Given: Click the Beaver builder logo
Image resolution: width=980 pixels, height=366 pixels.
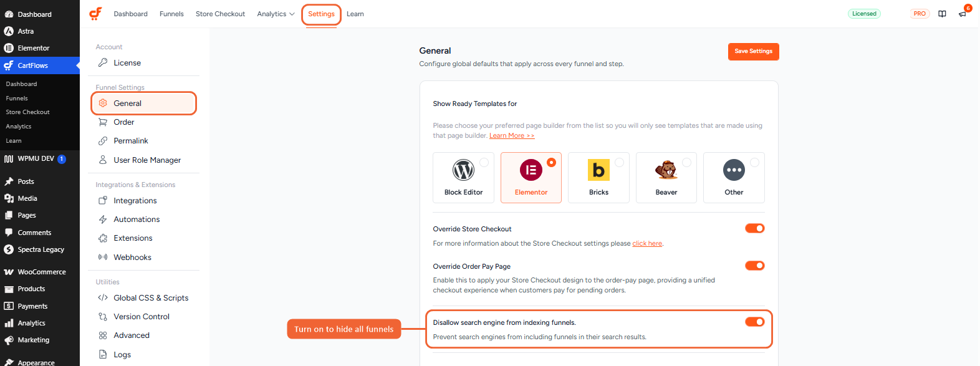Looking at the screenshot, I should pyautogui.click(x=666, y=170).
